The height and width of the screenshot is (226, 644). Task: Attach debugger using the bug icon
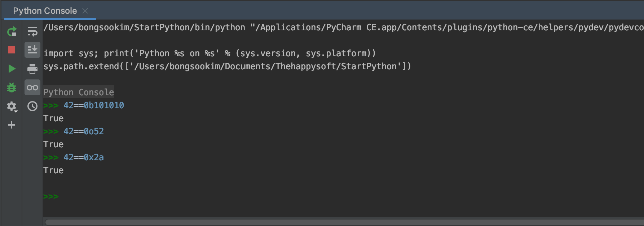[x=12, y=87]
